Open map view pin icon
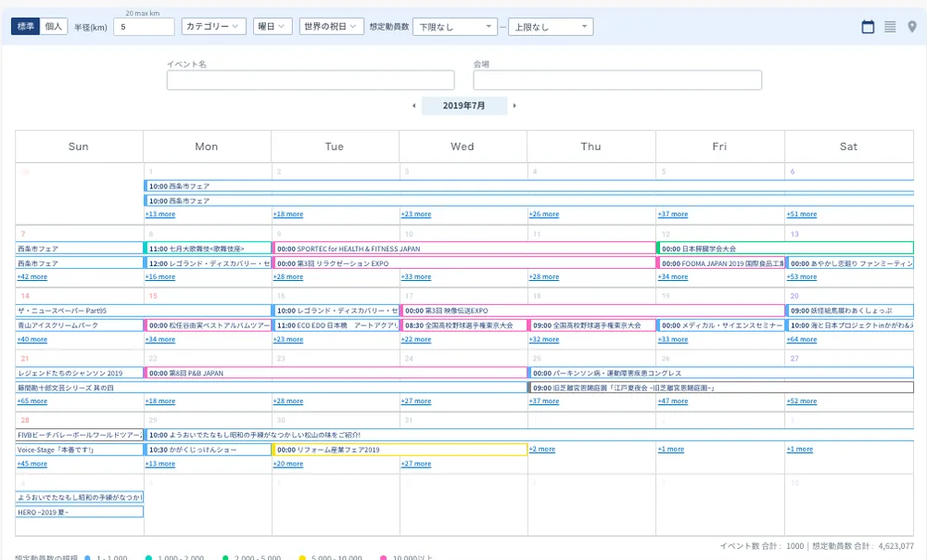Screen dimensions: 927x560 (912, 27)
